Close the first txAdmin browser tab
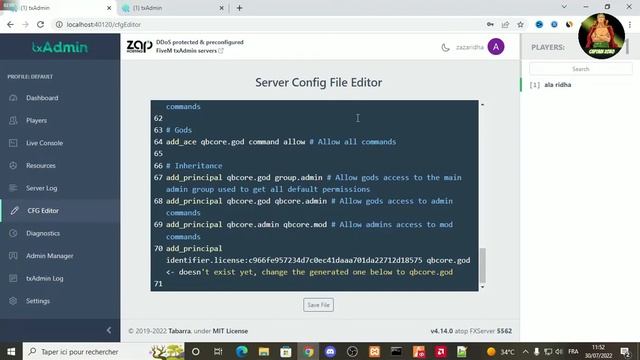640x360 pixels. (109, 8)
